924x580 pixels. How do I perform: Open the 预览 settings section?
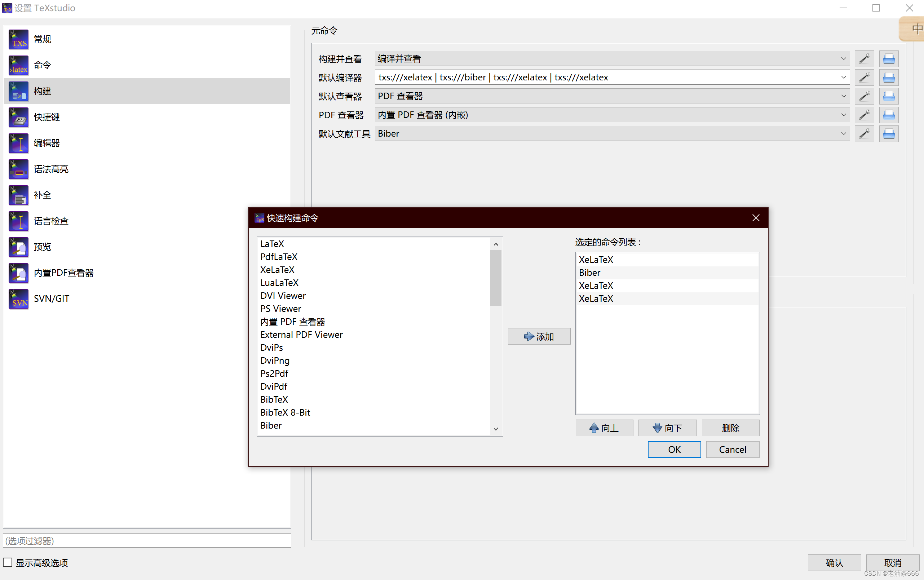(x=42, y=247)
